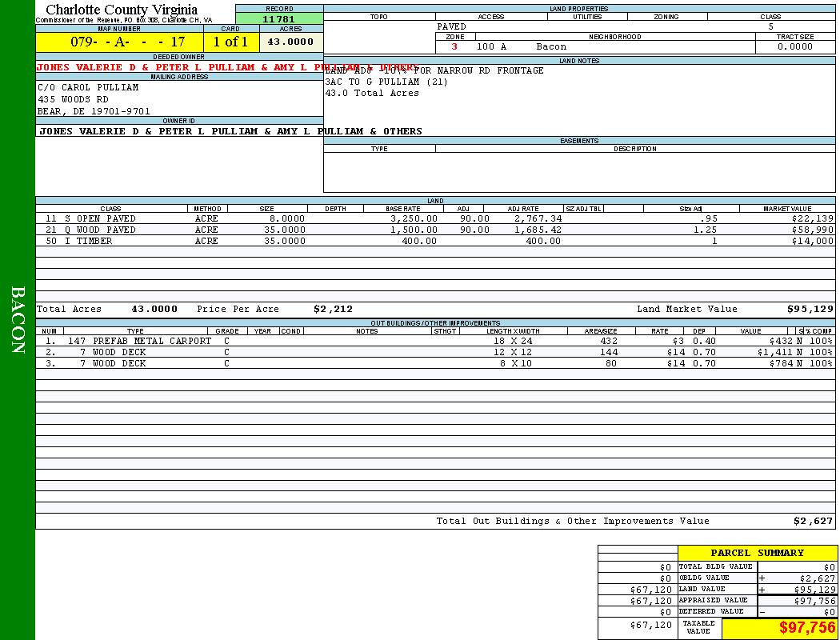
Task: Click the zone value 3 in red
Action: point(454,47)
